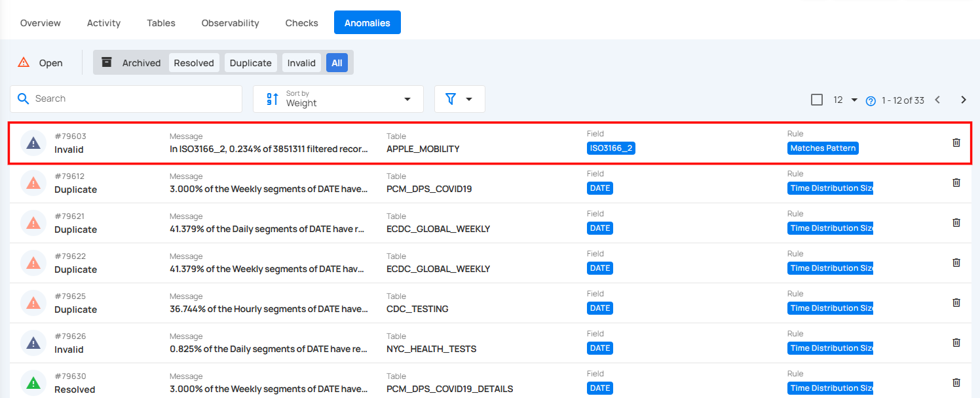Select the Anomalies tab

(x=367, y=23)
